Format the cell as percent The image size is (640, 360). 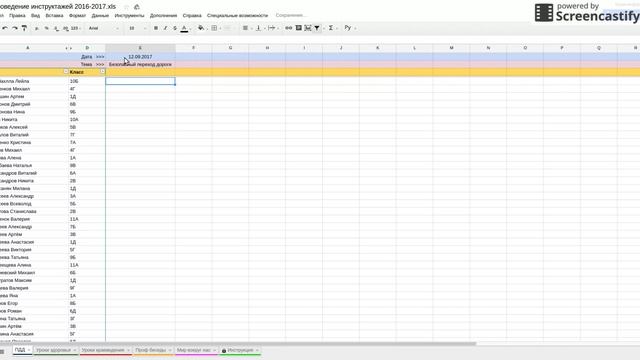pos(47,28)
